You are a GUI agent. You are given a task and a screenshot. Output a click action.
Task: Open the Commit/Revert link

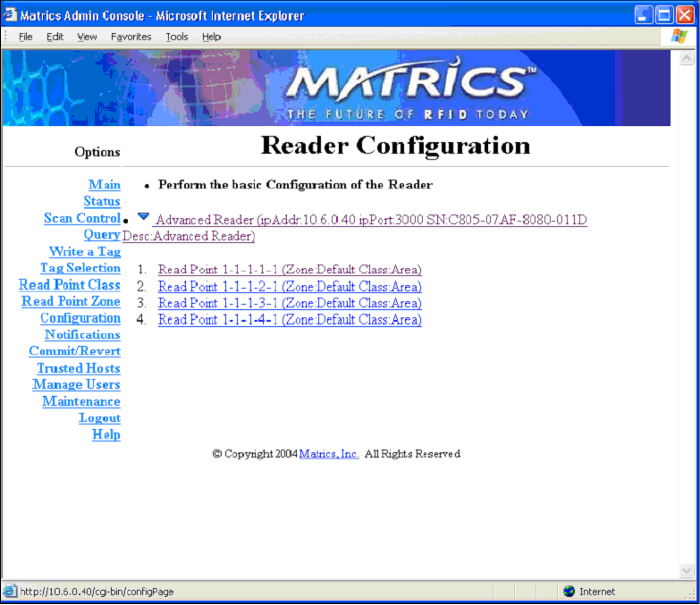click(74, 351)
